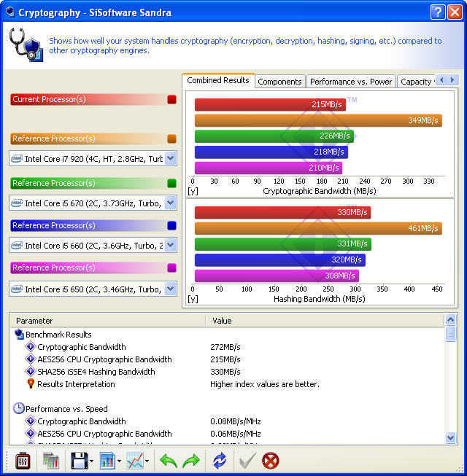The height and width of the screenshot is (476, 467).
Task: Select Performance vs. Speed tree item
Action: 66,409
